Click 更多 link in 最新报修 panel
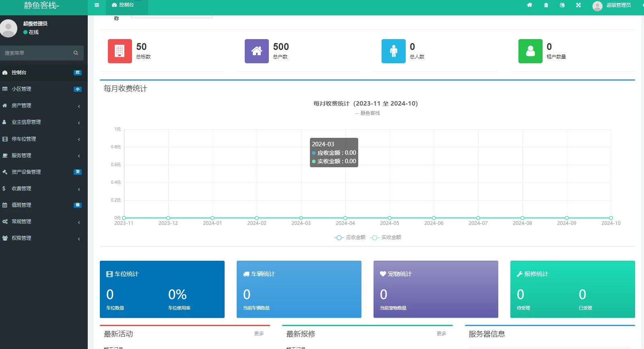Screen dimensions: 644x349 coord(441,334)
